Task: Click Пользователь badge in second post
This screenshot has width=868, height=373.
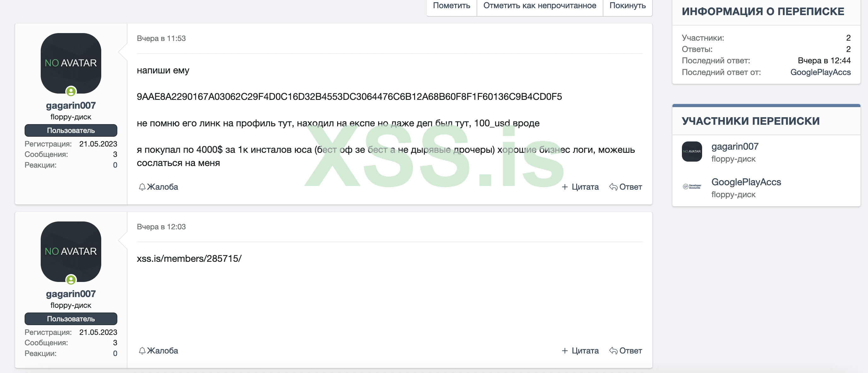Action: coord(71,319)
